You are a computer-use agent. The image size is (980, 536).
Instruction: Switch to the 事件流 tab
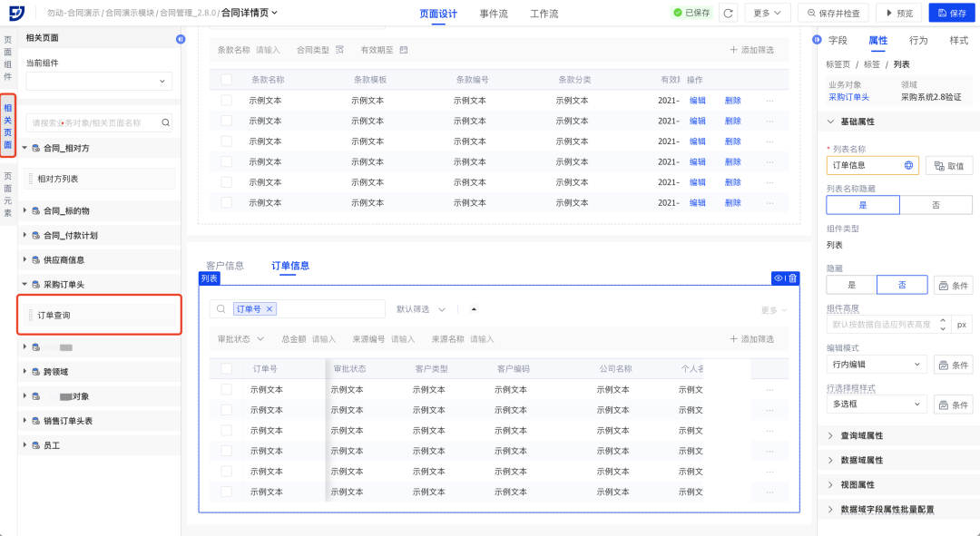494,15
